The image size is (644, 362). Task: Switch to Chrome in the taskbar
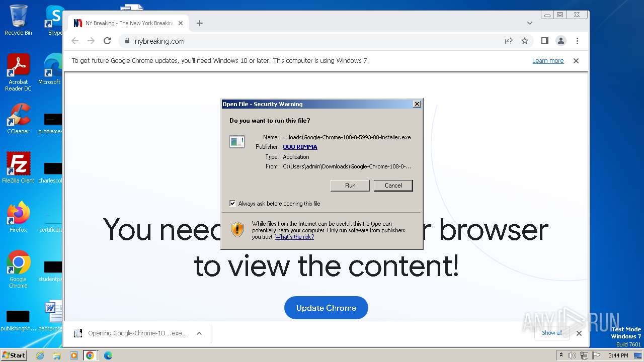tap(90, 355)
